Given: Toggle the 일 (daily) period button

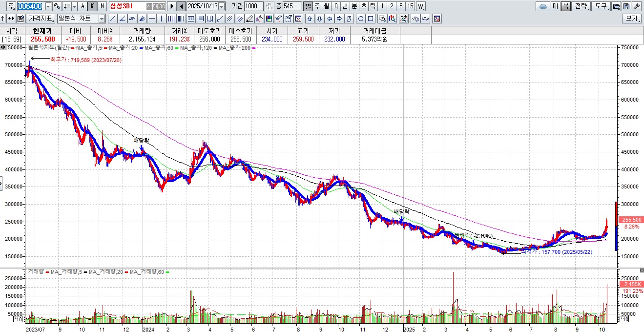Looking at the screenshot, I should tap(308, 6).
